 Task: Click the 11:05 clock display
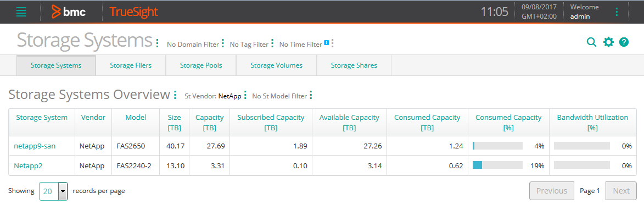click(x=495, y=12)
